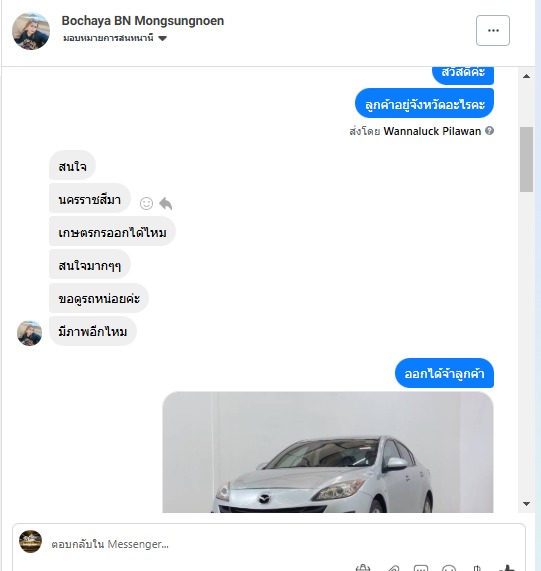Reply to the นครราชสีมา message
Image resolution: width=541 pixels, height=571 pixels.
(x=166, y=203)
